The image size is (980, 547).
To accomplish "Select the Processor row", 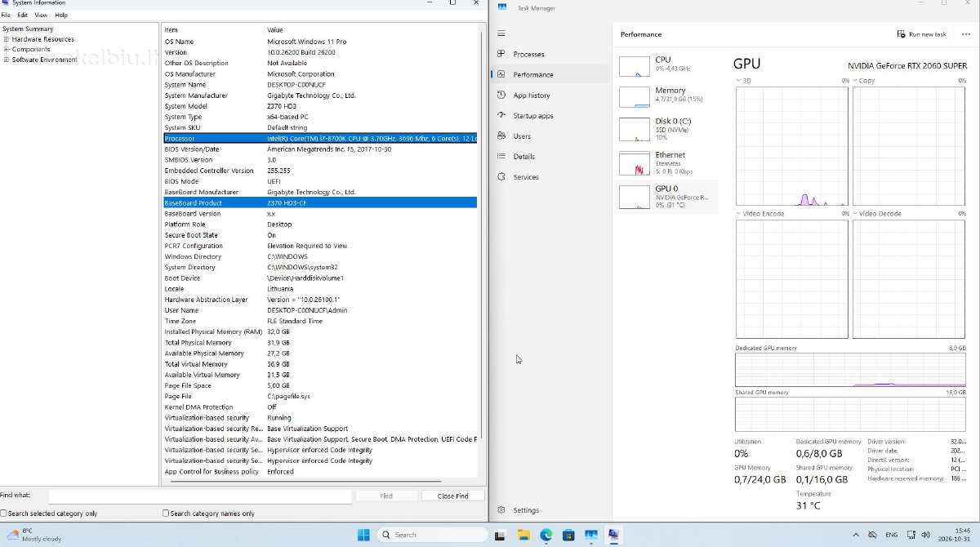I will point(319,138).
